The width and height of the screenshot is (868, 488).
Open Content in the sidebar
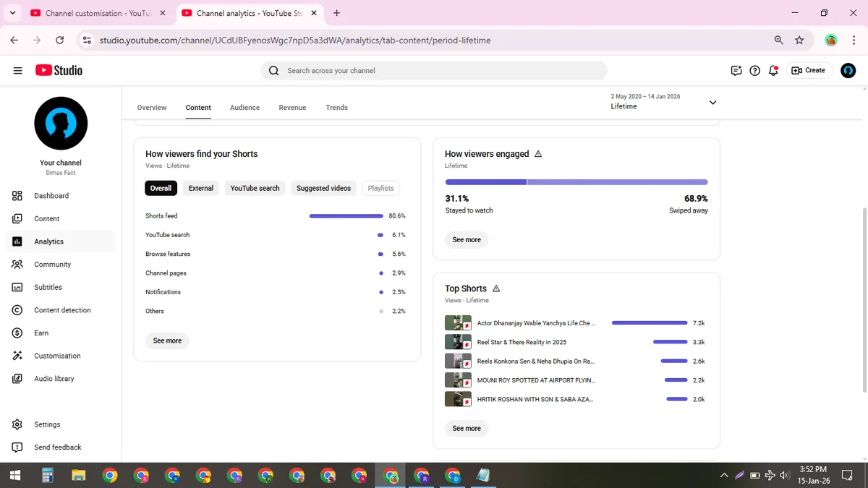pyautogui.click(x=61, y=218)
